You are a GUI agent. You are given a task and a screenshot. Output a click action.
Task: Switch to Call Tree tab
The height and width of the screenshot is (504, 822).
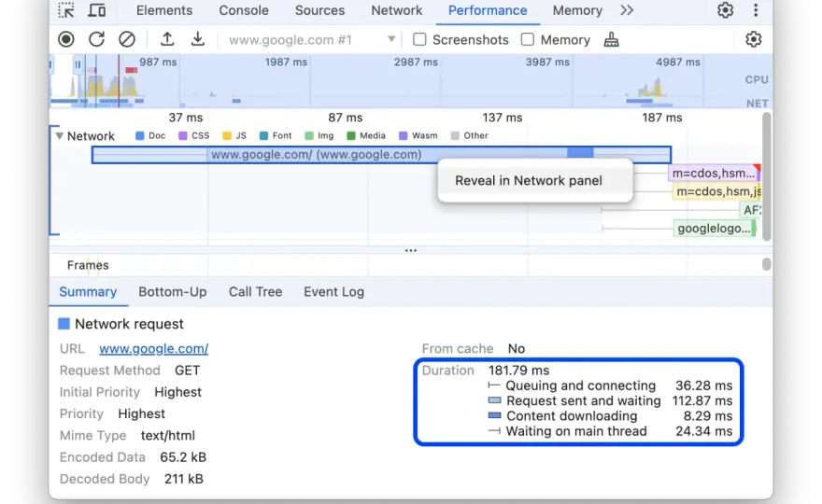click(255, 292)
